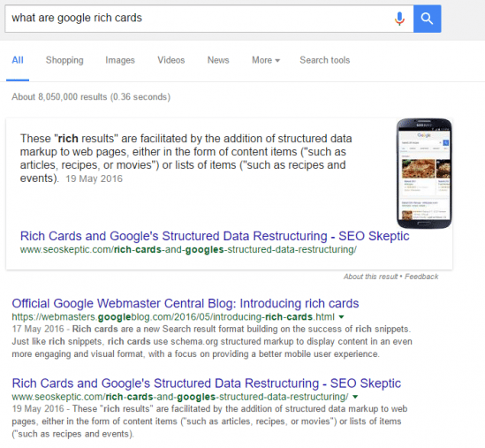Expand the More dropdown menu
The height and width of the screenshot is (448, 485).
click(266, 60)
